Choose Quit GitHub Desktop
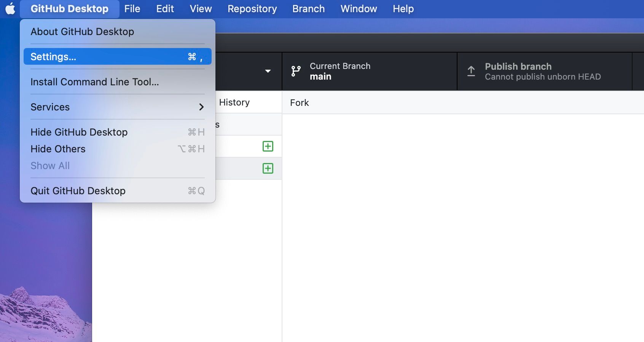This screenshot has width=644, height=342. coord(118,191)
